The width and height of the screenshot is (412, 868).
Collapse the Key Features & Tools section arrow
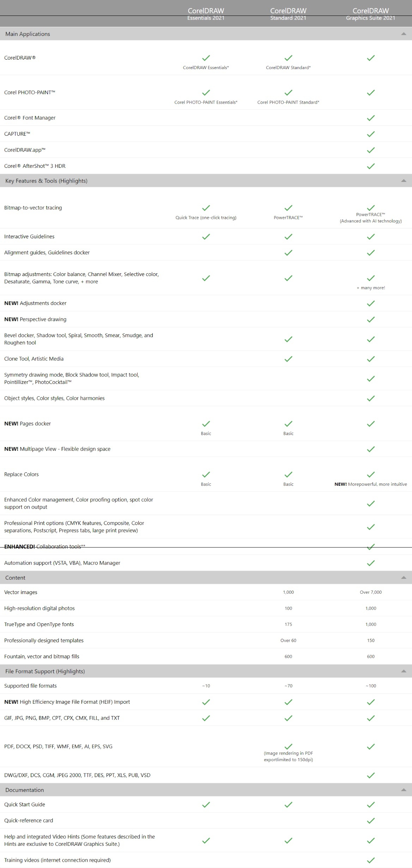tap(404, 181)
